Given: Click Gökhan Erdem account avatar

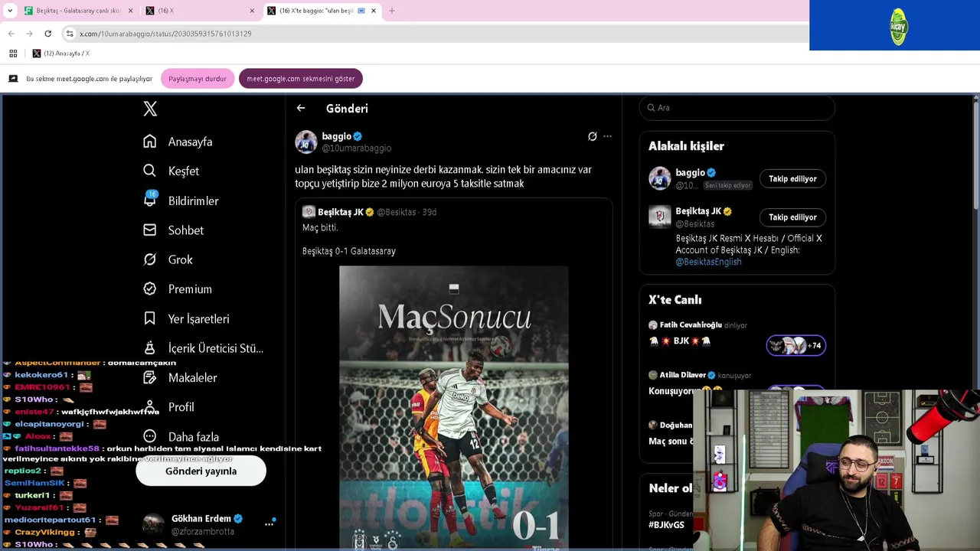Looking at the screenshot, I should [153, 524].
